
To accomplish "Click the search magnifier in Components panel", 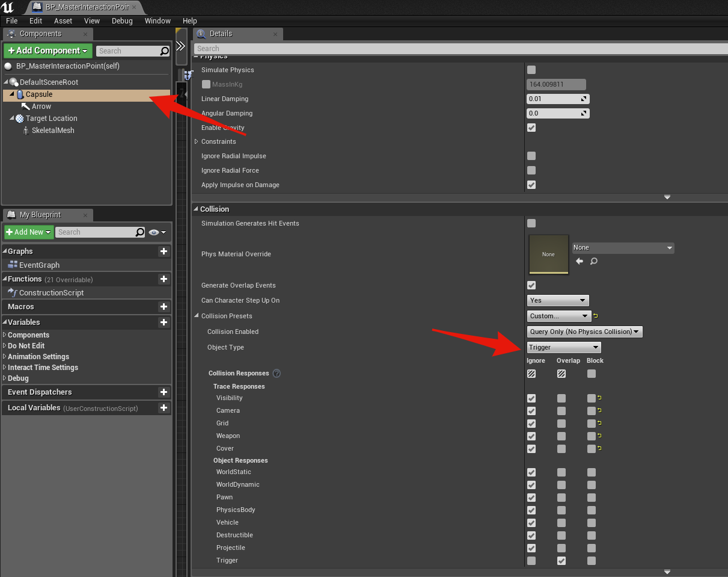I will click(x=164, y=51).
